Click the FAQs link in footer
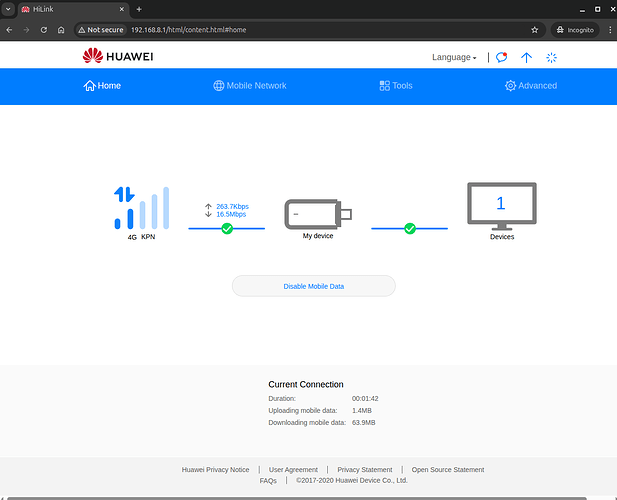 coord(268,481)
